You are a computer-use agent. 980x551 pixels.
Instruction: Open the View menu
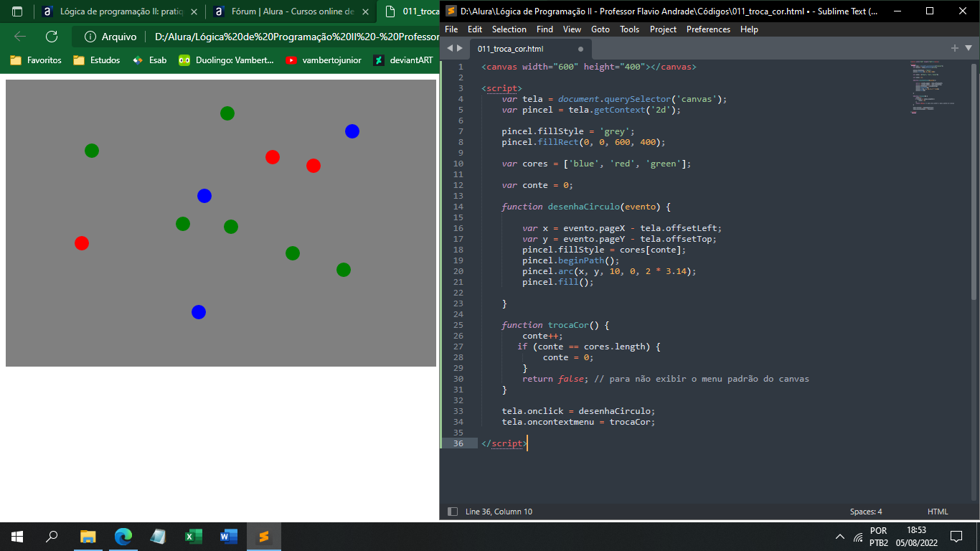pos(573,29)
